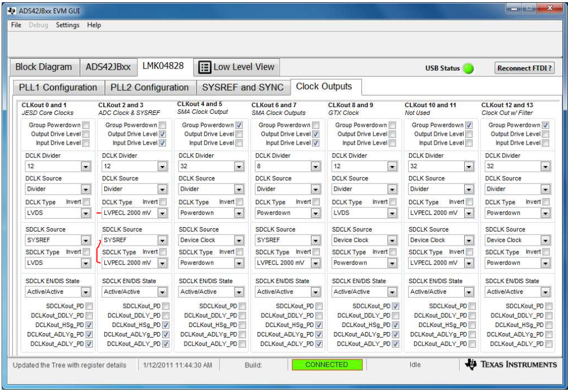Click the Reconnect FTDI? button

coord(524,68)
